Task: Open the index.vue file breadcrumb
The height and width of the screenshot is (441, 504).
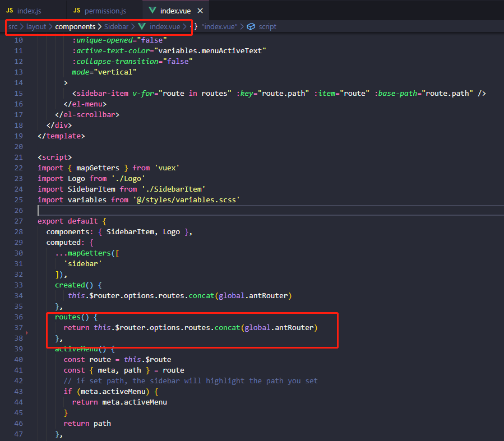Action: 165,27
